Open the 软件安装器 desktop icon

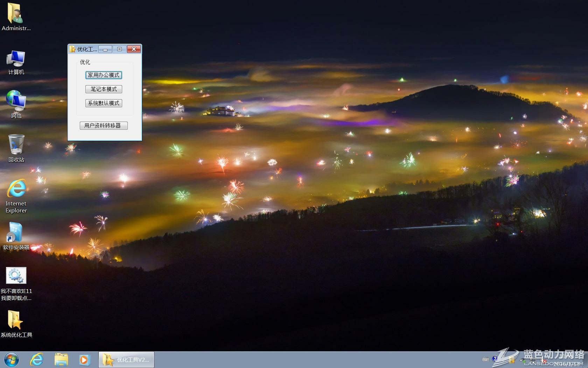(x=16, y=233)
